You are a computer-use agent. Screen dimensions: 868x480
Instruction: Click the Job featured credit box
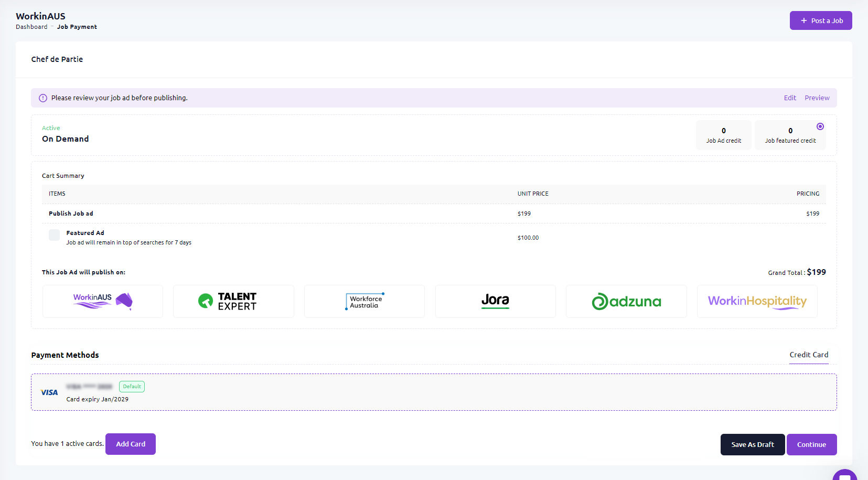pos(790,135)
